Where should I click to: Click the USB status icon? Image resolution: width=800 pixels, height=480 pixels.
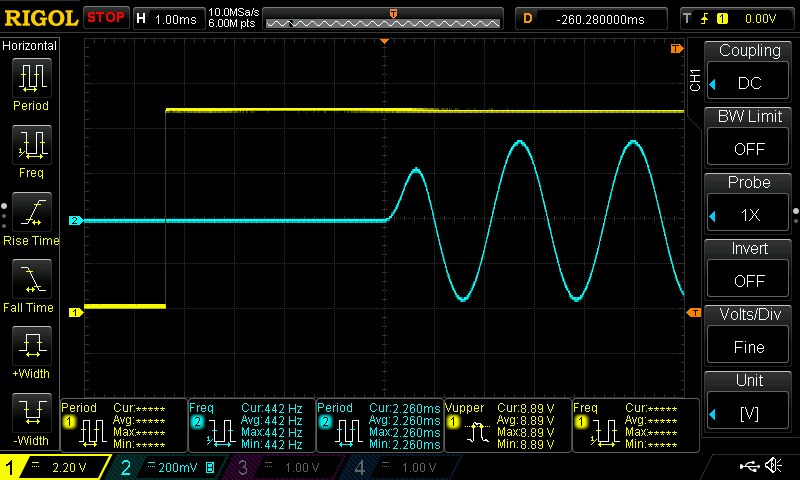click(x=749, y=466)
